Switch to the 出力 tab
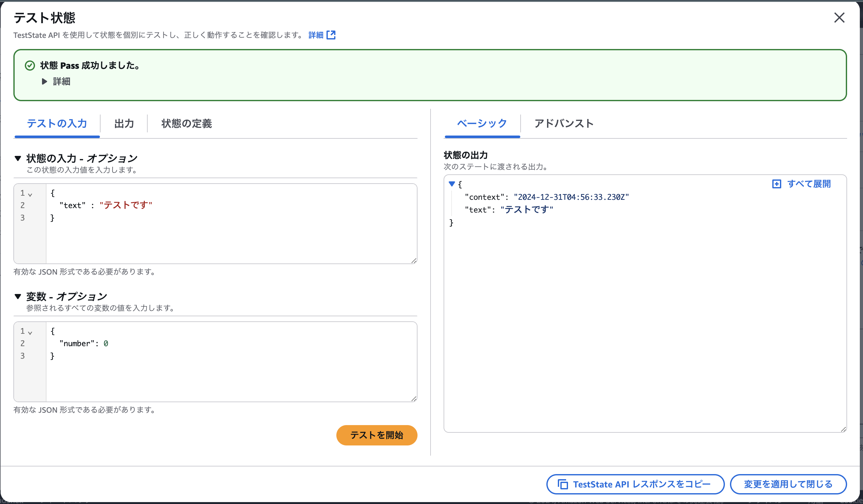This screenshot has width=863, height=504. (124, 123)
